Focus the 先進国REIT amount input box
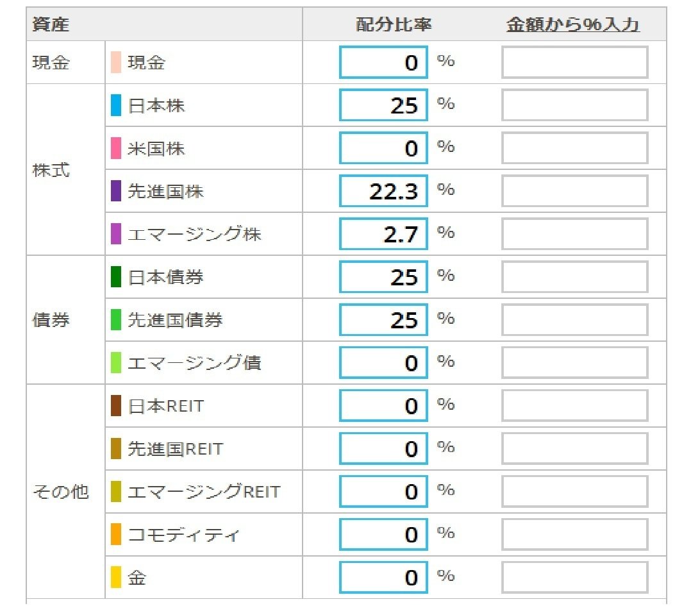Viewport: 700px width, 613px height. pos(574,449)
